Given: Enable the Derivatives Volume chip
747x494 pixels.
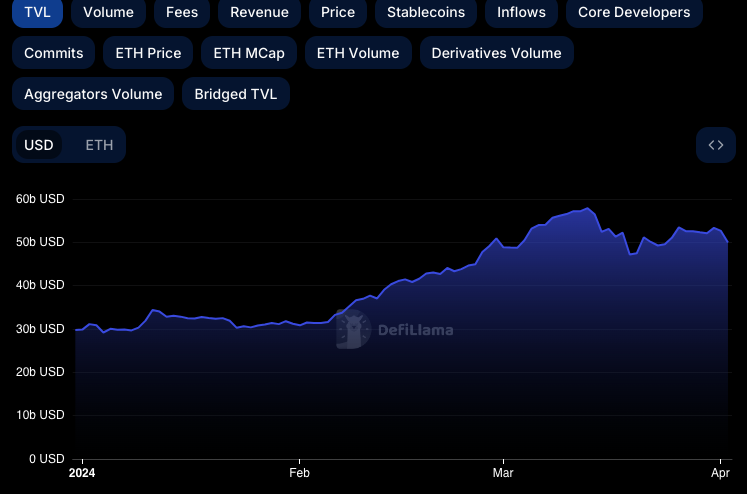Looking at the screenshot, I should [x=496, y=53].
